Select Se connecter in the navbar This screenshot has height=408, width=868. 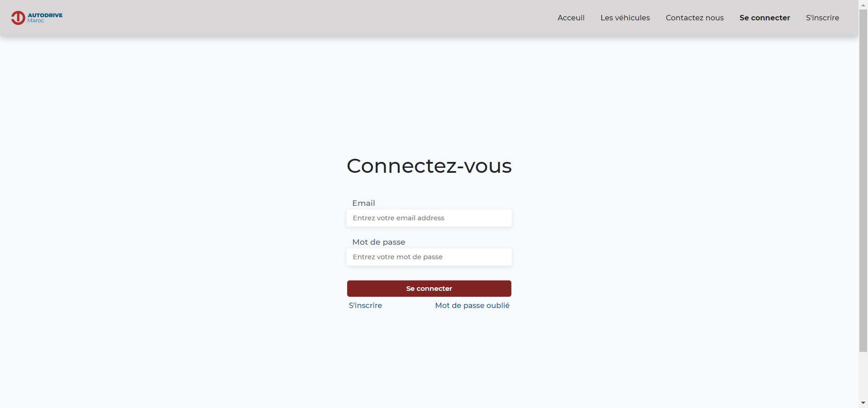click(x=764, y=18)
